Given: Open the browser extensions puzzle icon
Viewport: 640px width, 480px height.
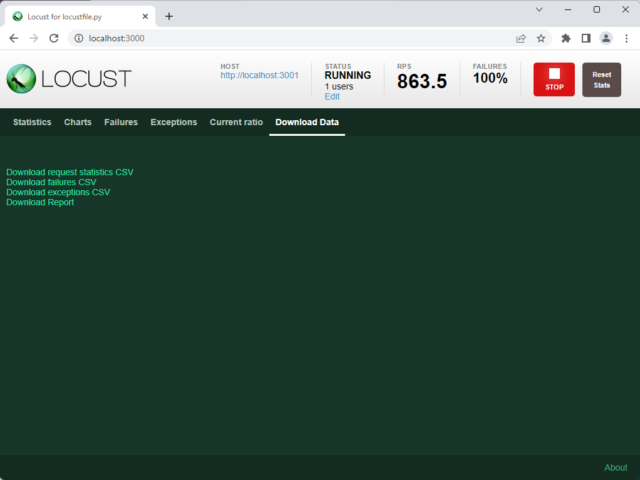Looking at the screenshot, I should point(566,38).
